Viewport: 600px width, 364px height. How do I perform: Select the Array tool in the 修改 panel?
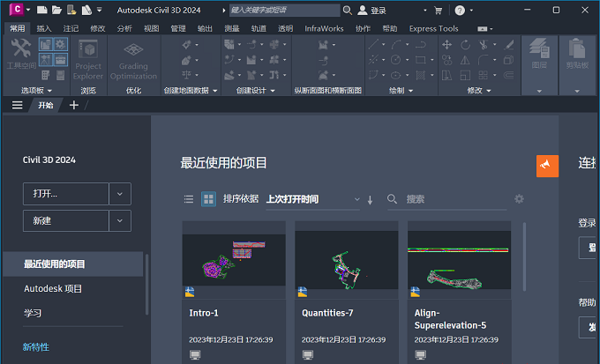click(484, 75)
